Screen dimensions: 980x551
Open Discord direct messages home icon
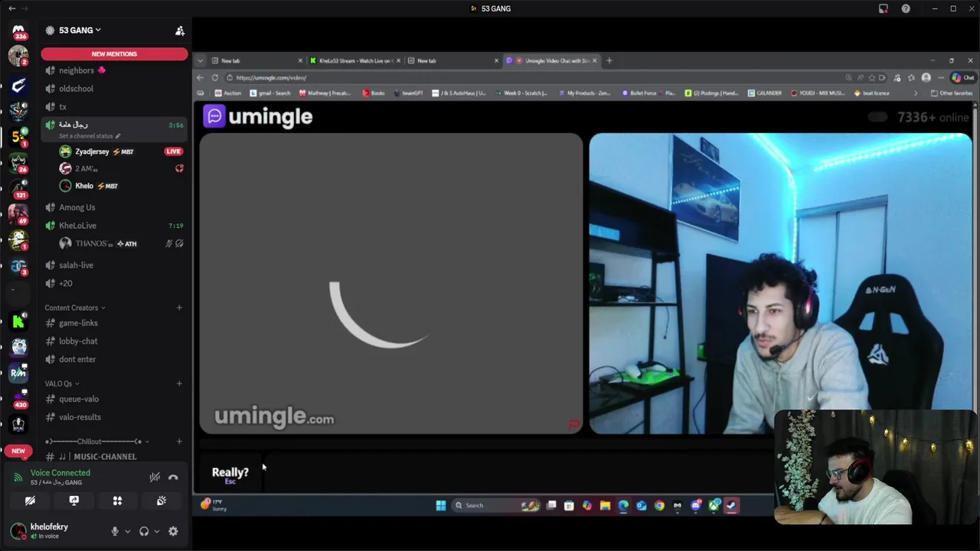pyautogui.click(x=18, y=31)
